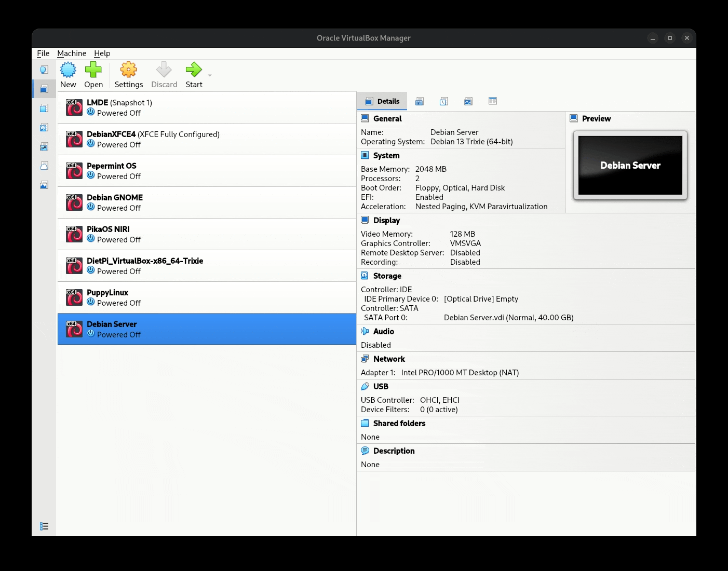Screen dimensions: 728x571
Task: Click the General section icon
Action: [365, 118]
